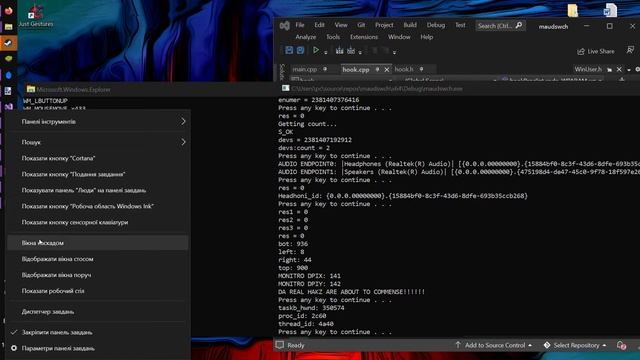The width and height of the screenshot is (640, 360).
Task: Toggle the Windows Ink workspace button option
Action: [99, 206]
